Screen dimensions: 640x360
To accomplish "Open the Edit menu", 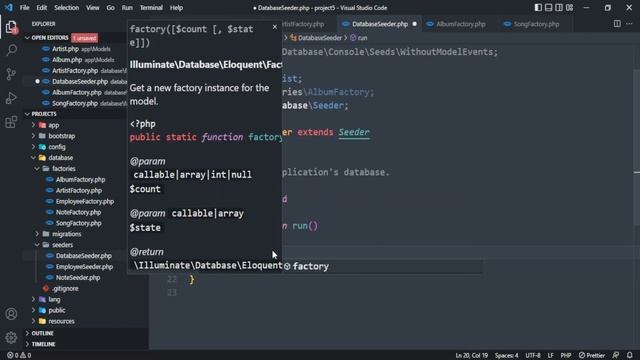I will pos(42,8).
